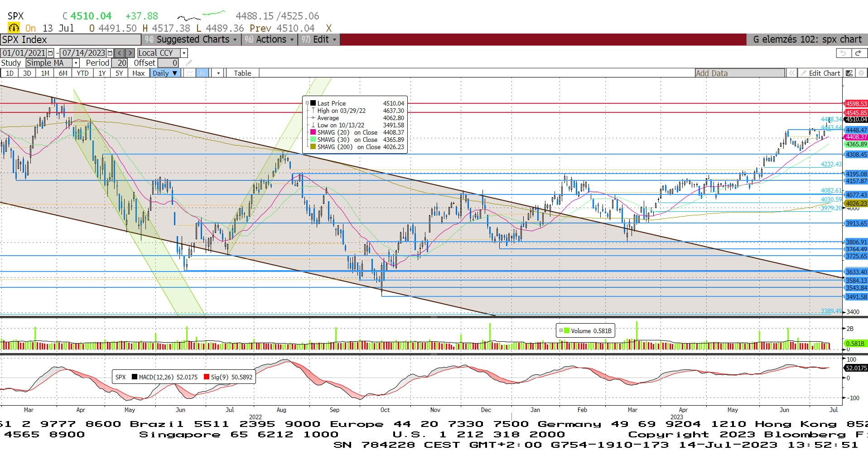Collapse panel with double chevron icon
Screen dimensions: 868x470
(x=792, y=73)
